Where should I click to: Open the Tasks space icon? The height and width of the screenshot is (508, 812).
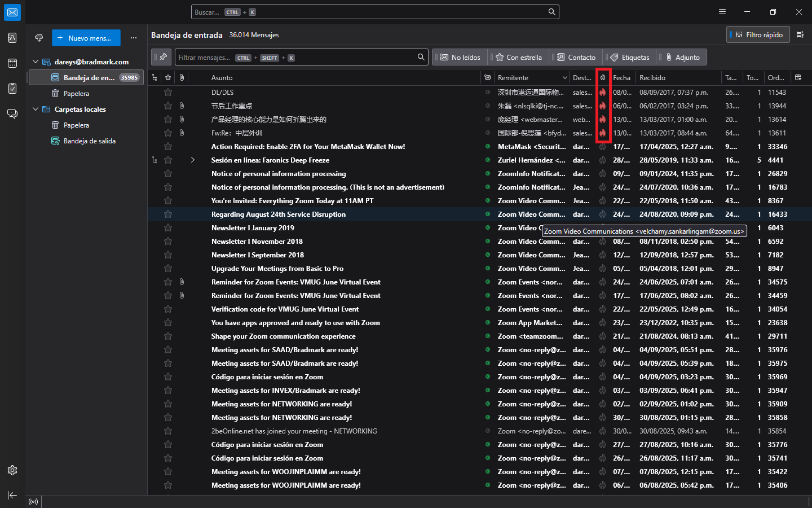coord(12,89)
